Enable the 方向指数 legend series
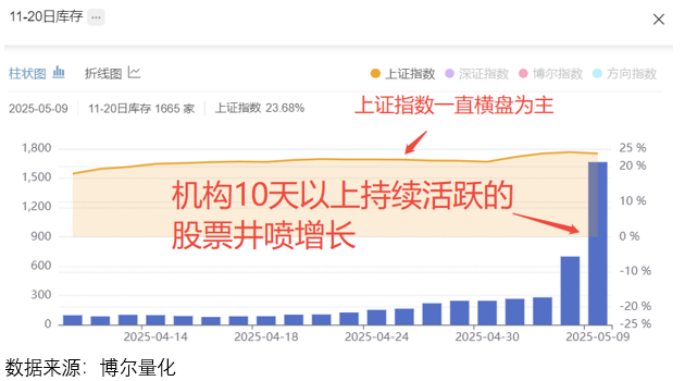This screenshot has width=685, height=381. click(x=624, y=74)
